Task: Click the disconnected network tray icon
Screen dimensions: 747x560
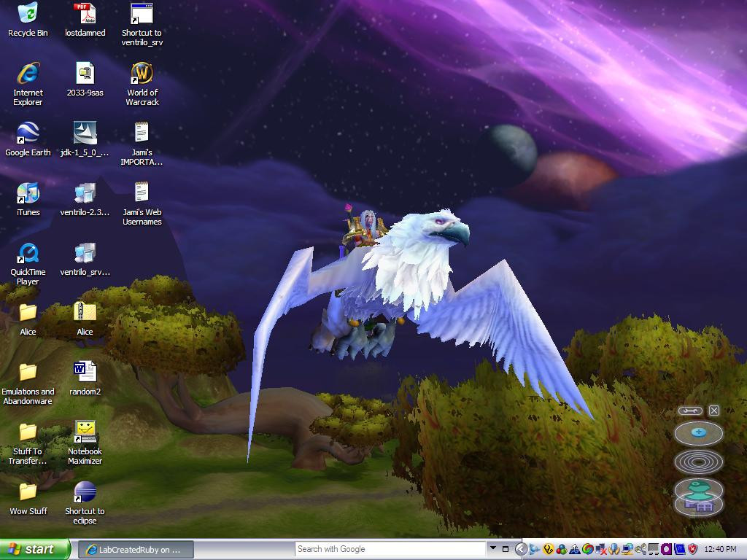Action: tap(601, 550)
